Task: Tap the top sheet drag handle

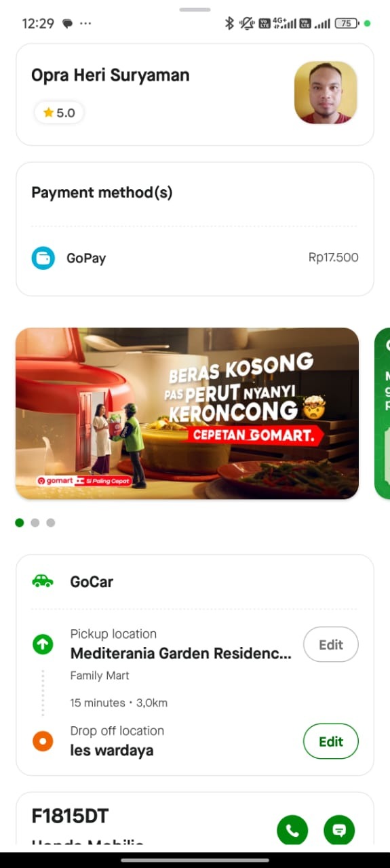Action: pyautogui.click(x=195, y=9)
